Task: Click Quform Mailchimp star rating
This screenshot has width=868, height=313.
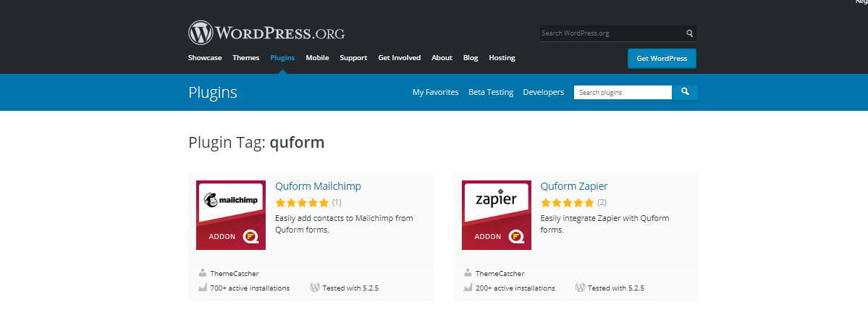Action: click(x=302, y=202)
